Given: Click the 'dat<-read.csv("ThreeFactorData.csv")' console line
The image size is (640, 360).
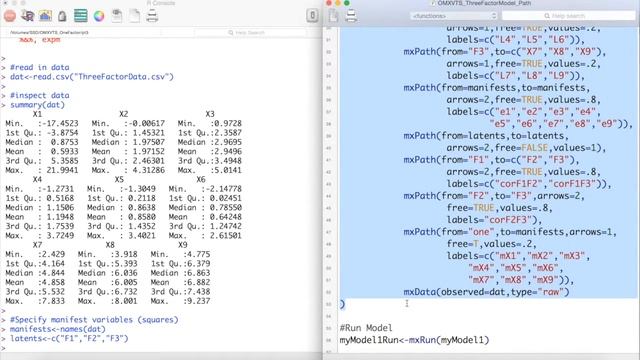Looking at the screenshot, I should click(x=92, y=77).
